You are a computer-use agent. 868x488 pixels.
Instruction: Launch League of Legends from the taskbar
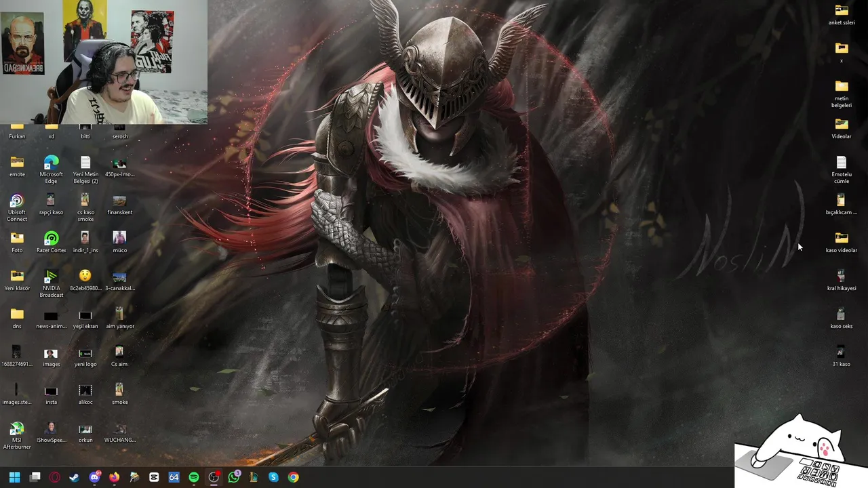254,477
